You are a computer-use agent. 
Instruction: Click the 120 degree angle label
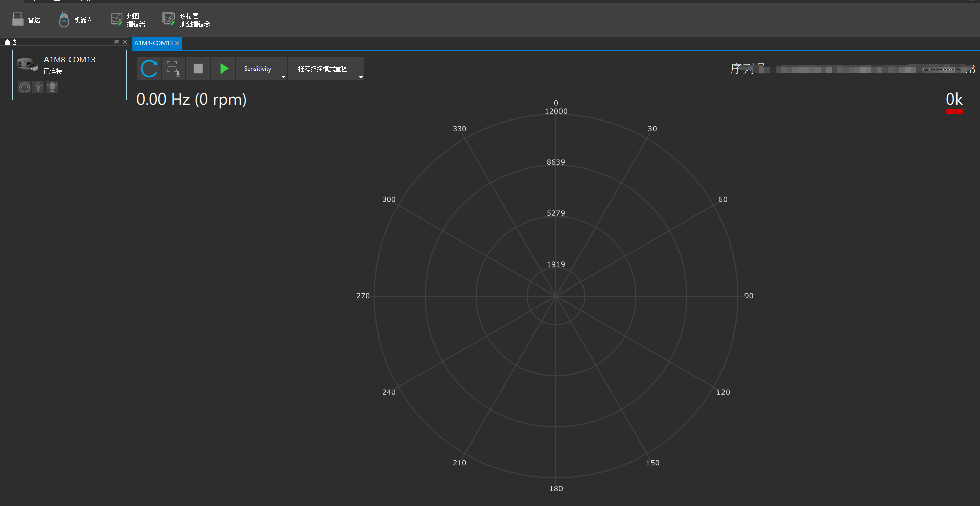point(723,392)
